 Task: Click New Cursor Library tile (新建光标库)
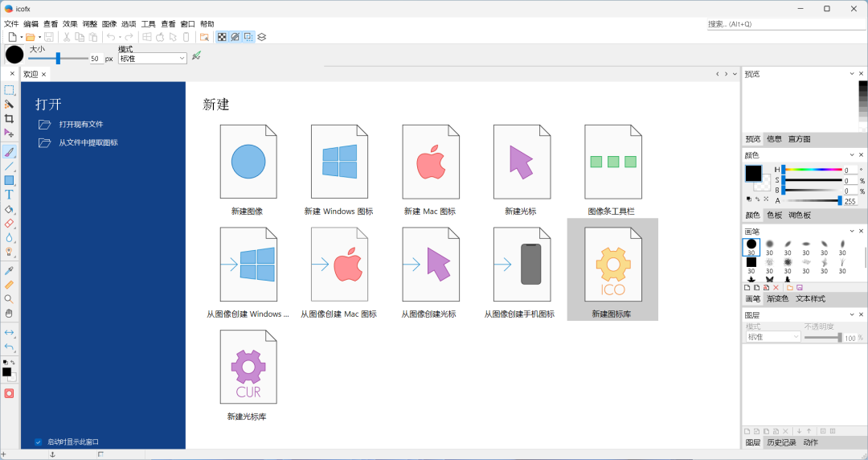pyautogui.click(x=248, y=376)
